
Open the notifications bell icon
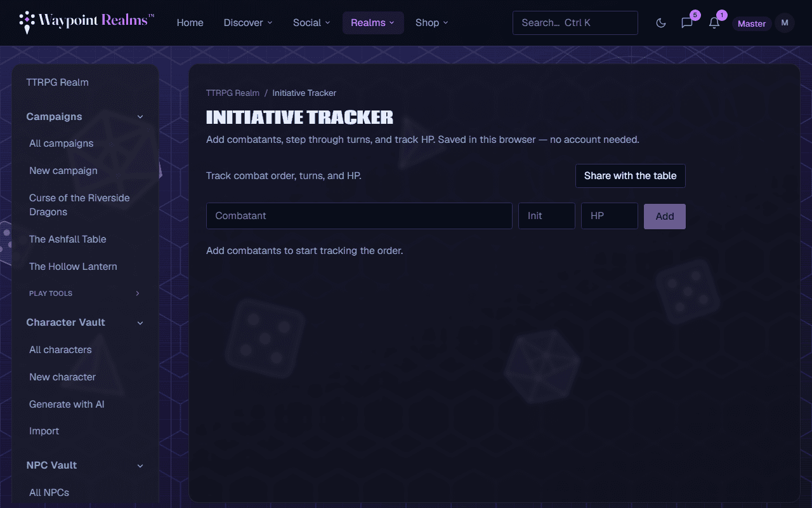714,23
